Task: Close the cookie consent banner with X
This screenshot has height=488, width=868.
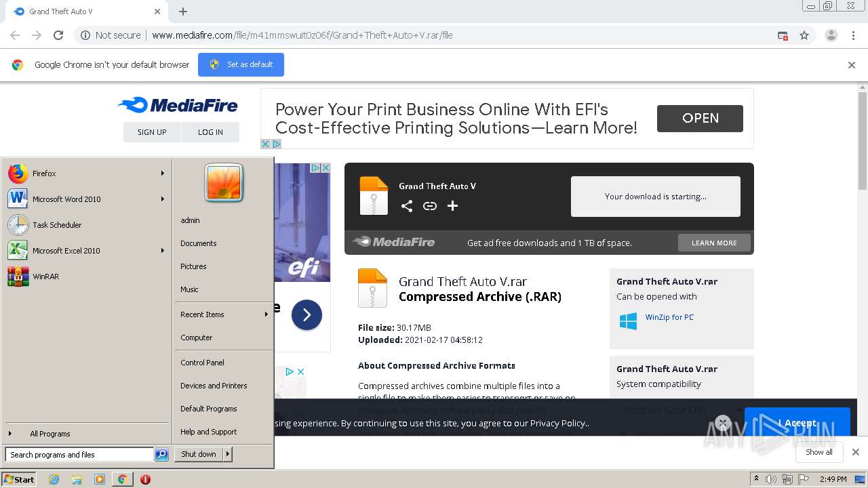Action: (x=723, y=424)
